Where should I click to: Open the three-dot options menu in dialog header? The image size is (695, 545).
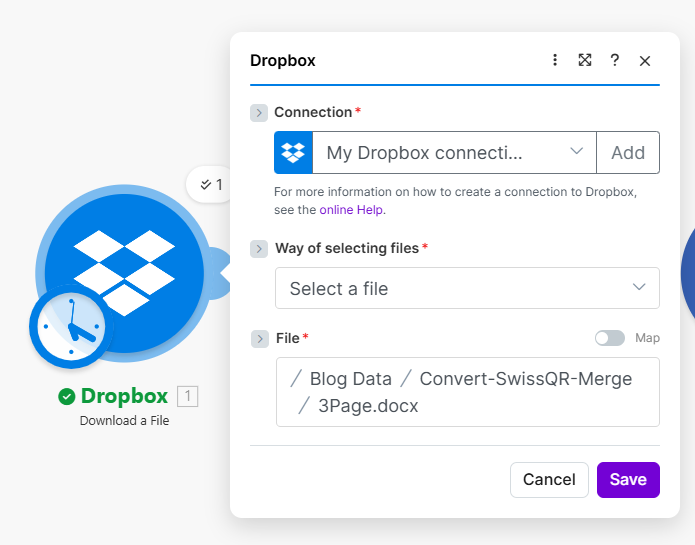[555, 60]
